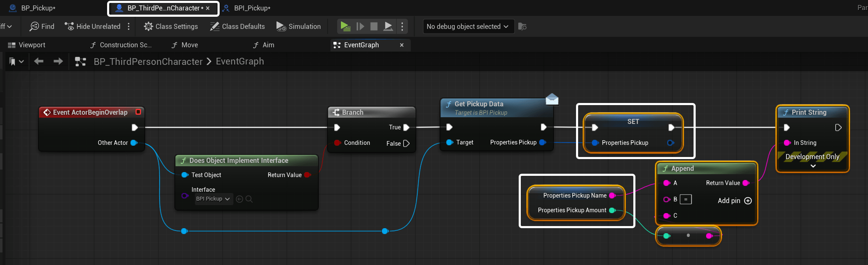Expand Print String node advanced options chevron
The image size is (868, 265).
(813, 166)
